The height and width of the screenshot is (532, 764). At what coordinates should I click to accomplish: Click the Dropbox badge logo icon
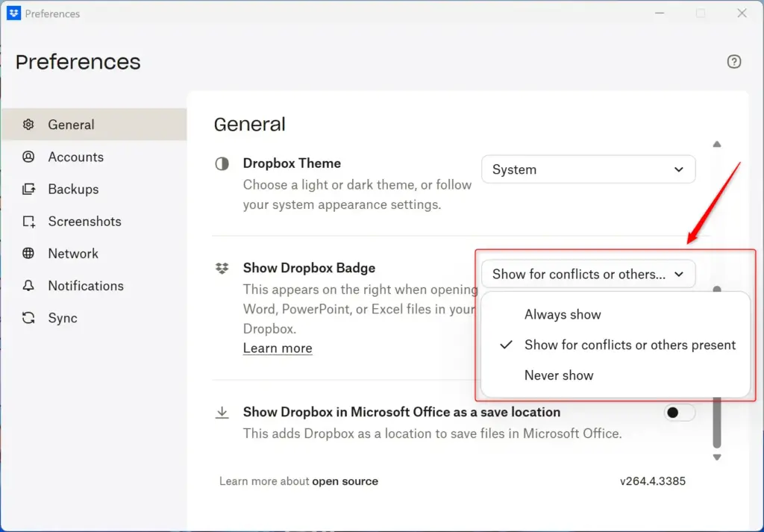(x=222, y=268)
